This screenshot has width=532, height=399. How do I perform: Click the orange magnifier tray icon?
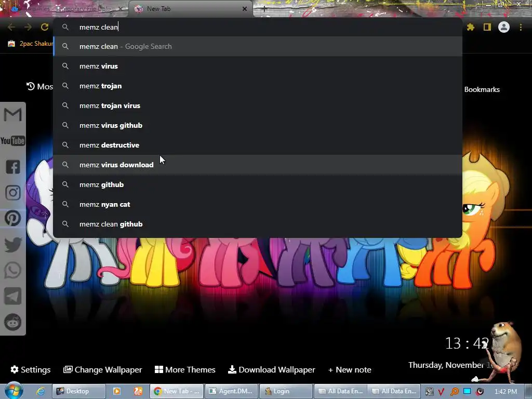point(454,392)
